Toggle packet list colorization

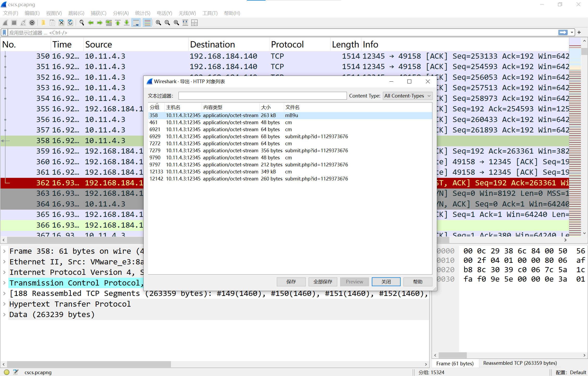148,23
